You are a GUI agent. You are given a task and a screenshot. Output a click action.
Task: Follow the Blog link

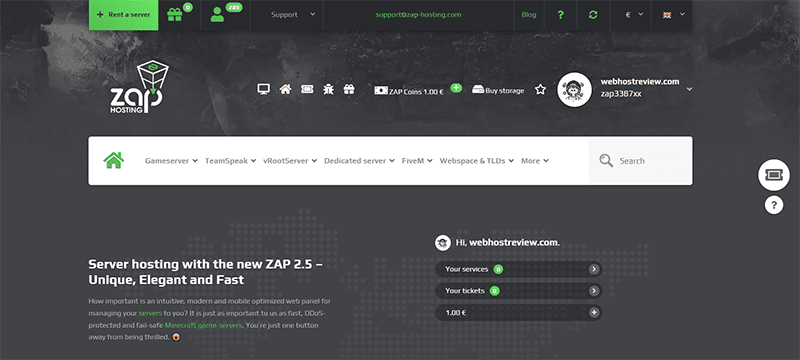tap(529, 14)
